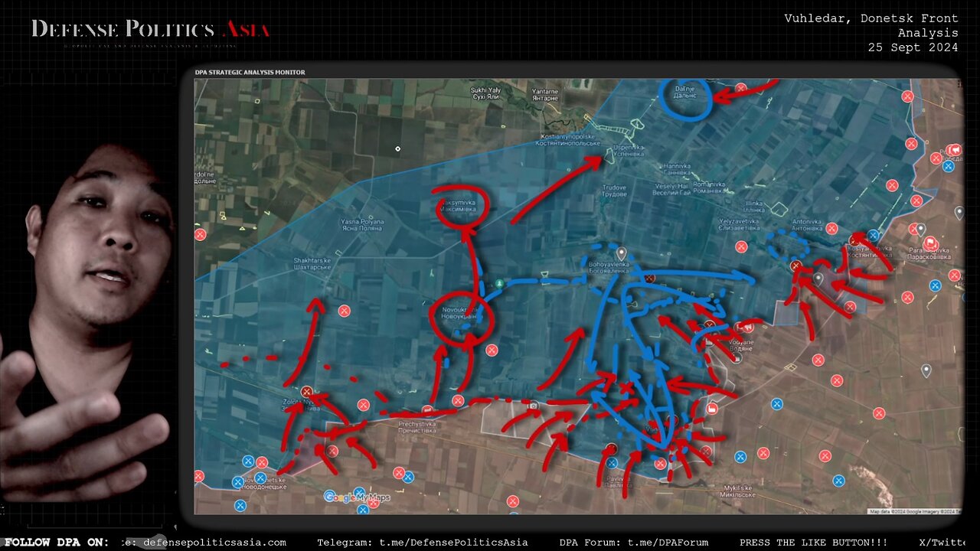
Task: Select the Bohoyavlenka place label
Action: (x=608, y=267)
